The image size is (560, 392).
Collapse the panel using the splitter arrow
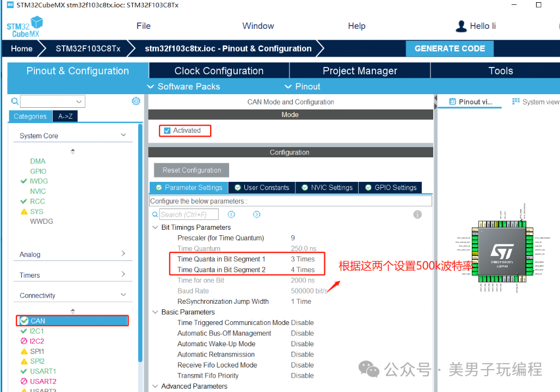(x=435, y=98)
